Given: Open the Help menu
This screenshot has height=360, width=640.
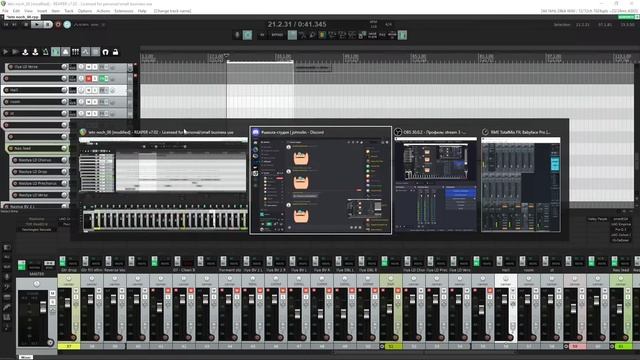Looking at the screenshot, I should pos(142,11).
